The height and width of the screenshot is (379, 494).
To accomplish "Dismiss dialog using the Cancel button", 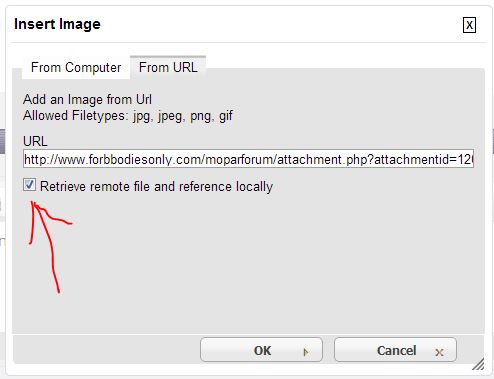I will (395, 350).
